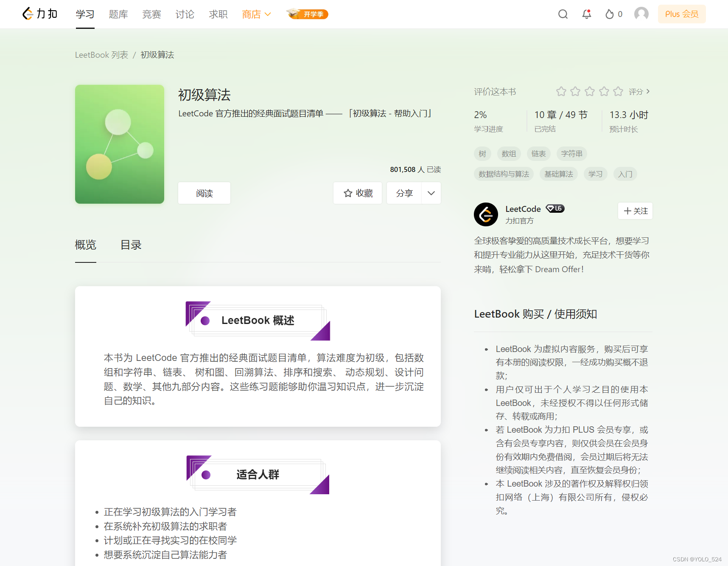Viewport: 728px width, 566px height.
Task: Select the 数组 topic tag
Action: pos(509,153)
